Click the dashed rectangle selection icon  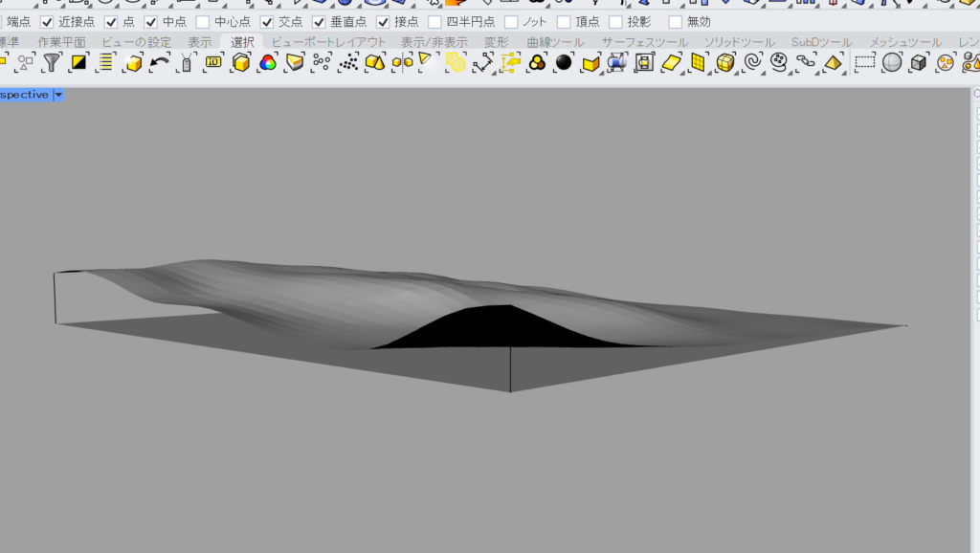tap(865, 63)
